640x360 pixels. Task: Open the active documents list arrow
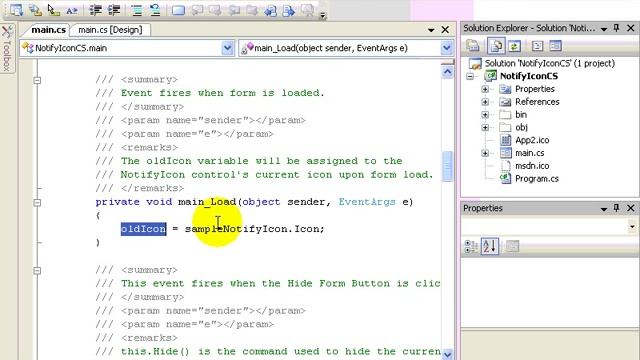point(431,30)
